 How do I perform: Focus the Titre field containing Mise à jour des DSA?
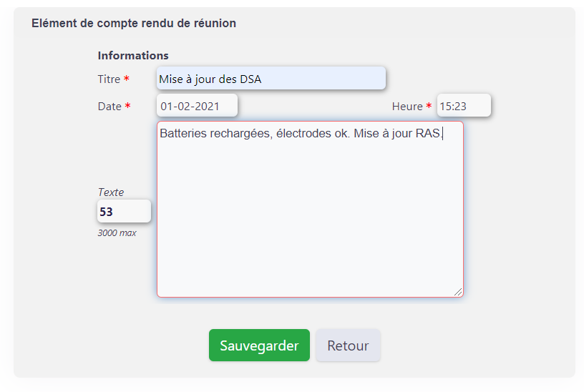click(271, 78)
